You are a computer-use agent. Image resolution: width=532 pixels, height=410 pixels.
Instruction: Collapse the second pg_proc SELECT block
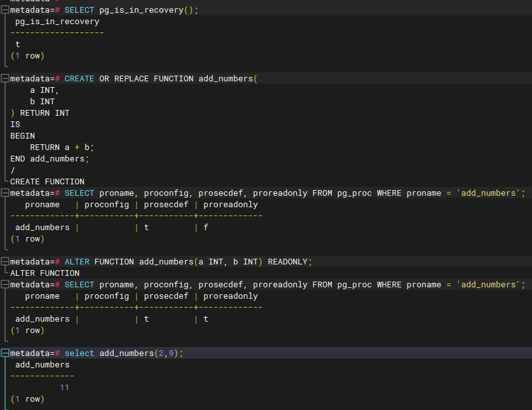[x=4, y=285]
